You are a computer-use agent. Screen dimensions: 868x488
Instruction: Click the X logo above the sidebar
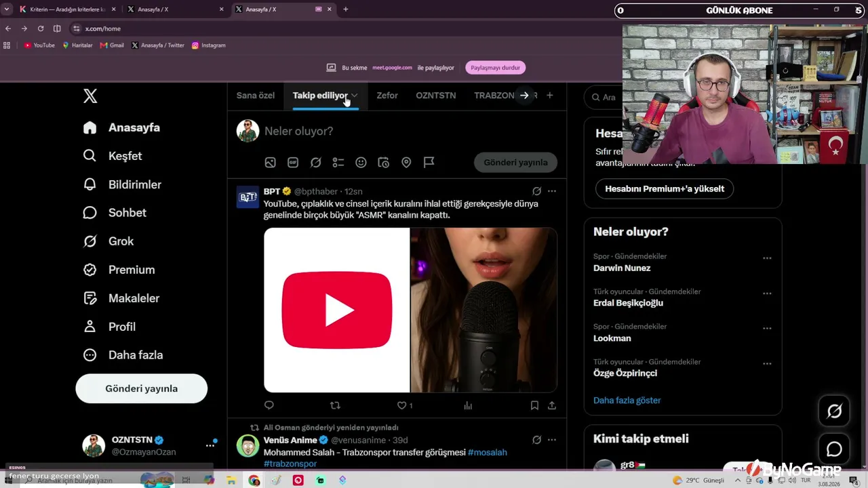point(90,96)
